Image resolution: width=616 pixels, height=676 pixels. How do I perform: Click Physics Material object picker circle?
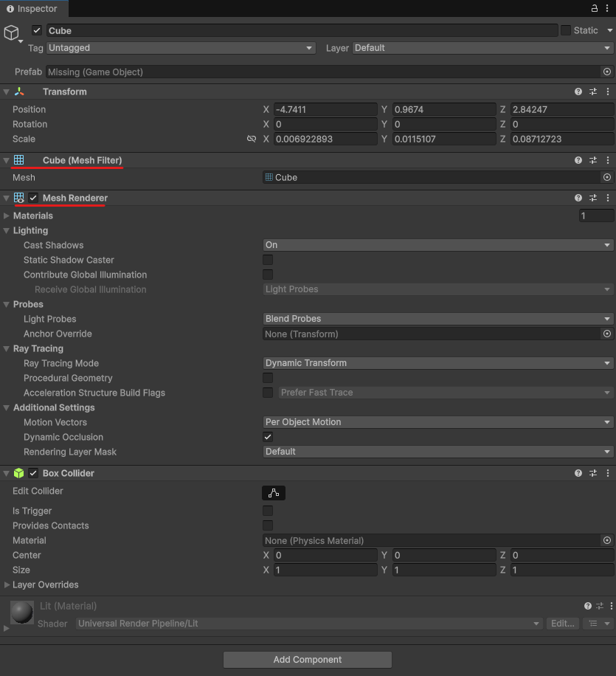click(607, 540)
